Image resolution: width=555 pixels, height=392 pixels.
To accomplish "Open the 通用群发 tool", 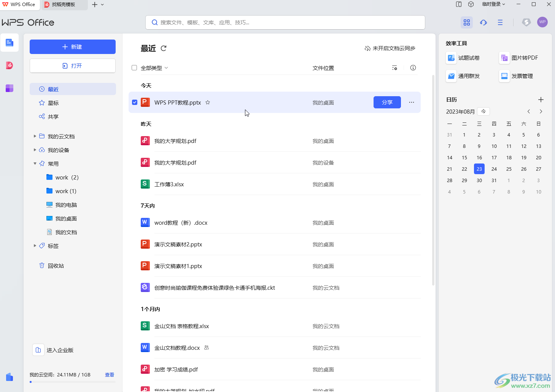I will click(463, 76).
